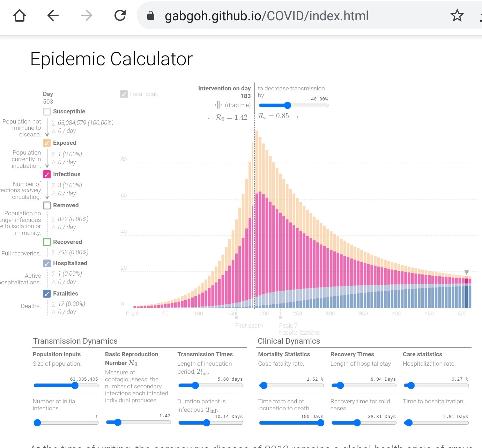Reload the Epidemic Calculator page
The height and width of the screenshot is (448, 482).
pyautogui.click(x=120, y=16)
